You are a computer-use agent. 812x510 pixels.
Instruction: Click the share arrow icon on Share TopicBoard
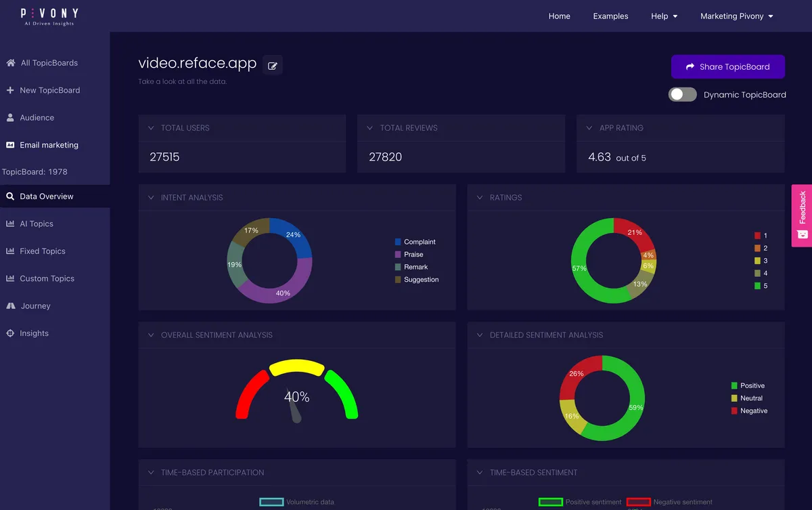690,67
